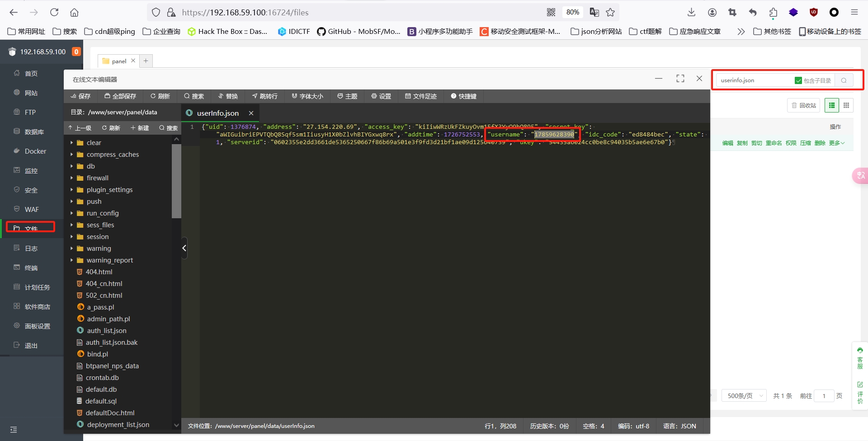This screenshot has width=868, height=441.
Task: Open 搜索 search in editor toolbar
Action: click(194, 96)
